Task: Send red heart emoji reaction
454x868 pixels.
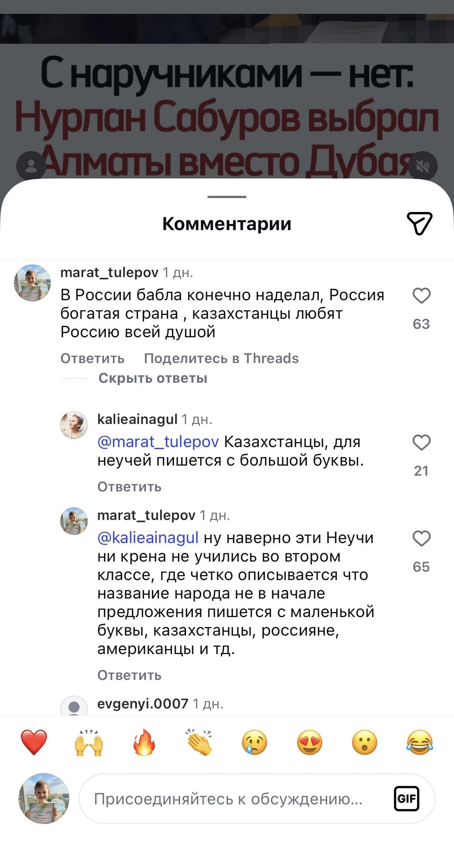Action: coord(34,742)
